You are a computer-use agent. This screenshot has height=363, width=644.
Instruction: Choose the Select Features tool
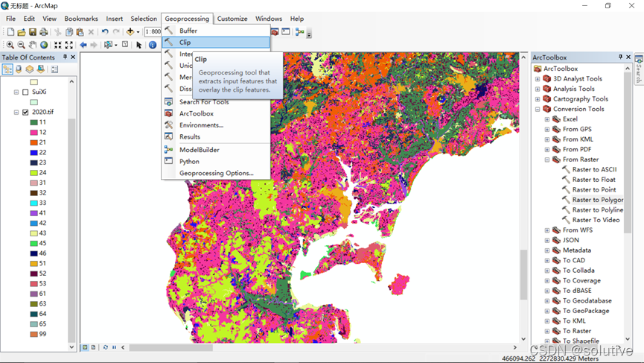[109, 45]
